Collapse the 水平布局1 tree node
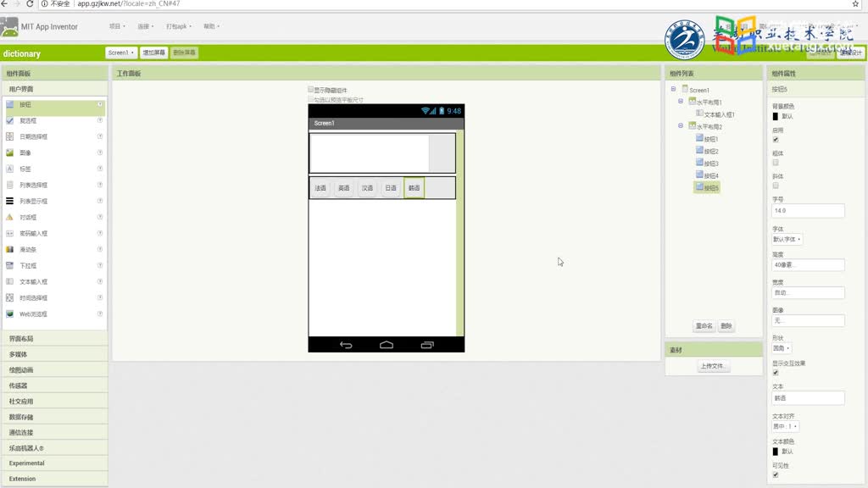This screenshot has width=868, height=488. (x=681, y=102)
